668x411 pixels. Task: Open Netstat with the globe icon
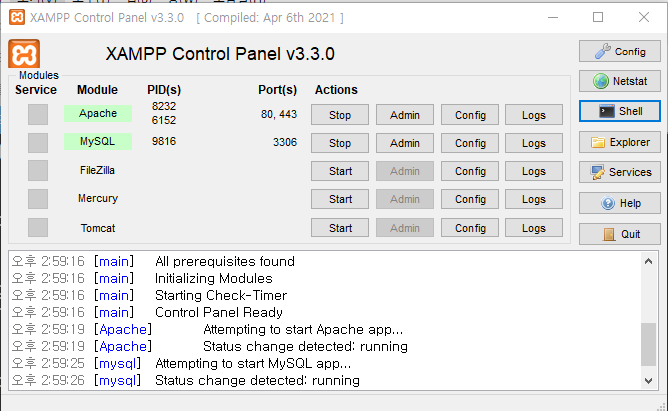tap(619, 81)
